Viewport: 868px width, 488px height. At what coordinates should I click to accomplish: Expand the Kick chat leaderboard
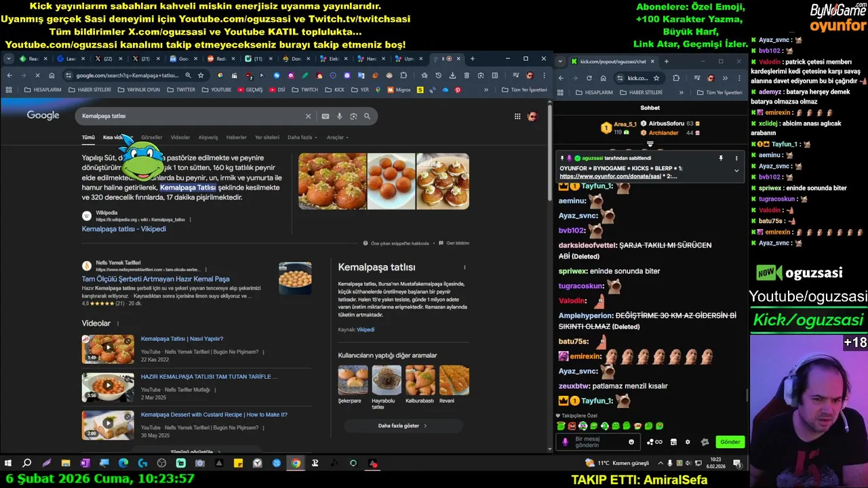pyautogui.click(x=650, y=144)
